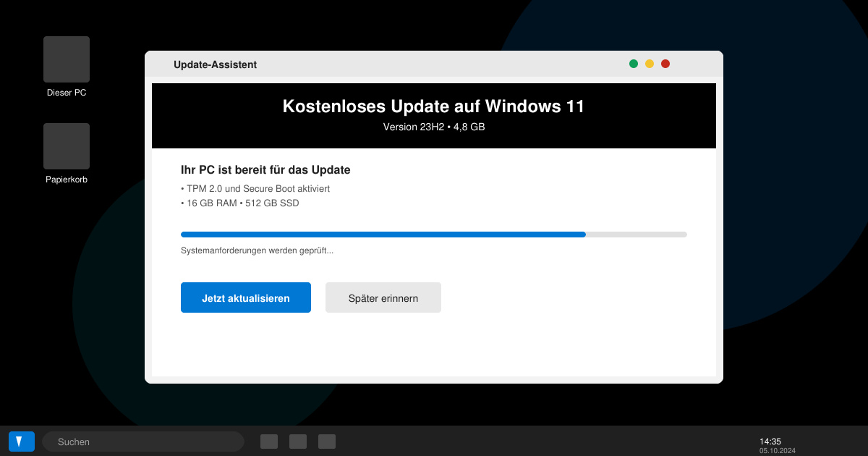
Task: Click the Kostenloses Update auf Windows 11 heading
Action: pyautogui.click(x=434, y=106)
